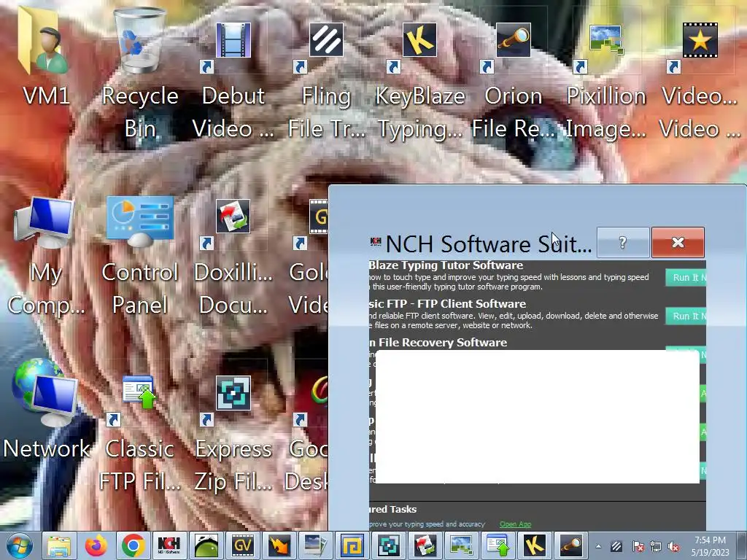Image resolution: width=747 pixels, height=560 pixels.
Task: Click the Open App link
Action: pos(515,524)
